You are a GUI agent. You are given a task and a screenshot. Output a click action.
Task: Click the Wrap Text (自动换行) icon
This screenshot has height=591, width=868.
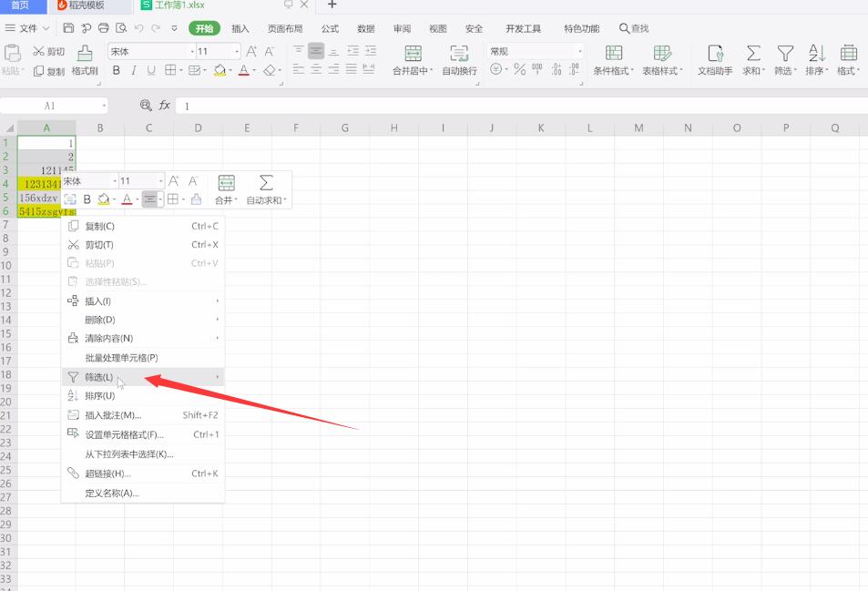pos(459,54)
